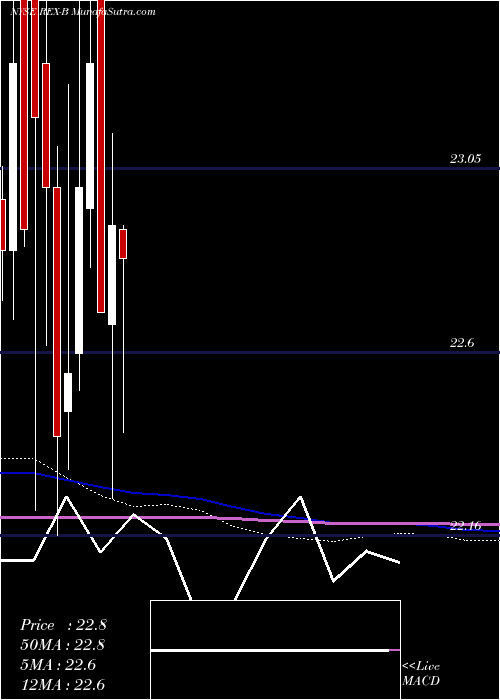Screen dimensions: 500x700
Task: Click the 23.05 price level label
Action: pyautogui.click(x=465, y=158)
